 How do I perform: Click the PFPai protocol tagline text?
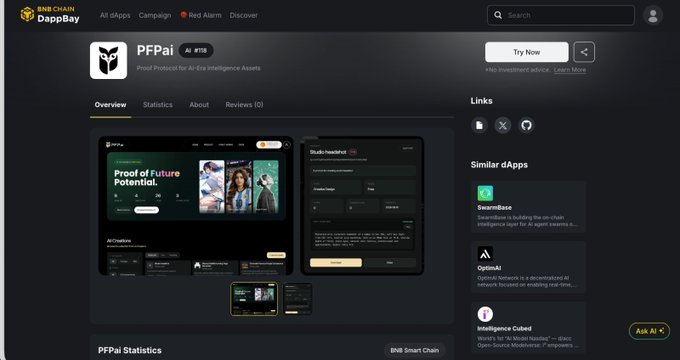(x=199, y=68)
